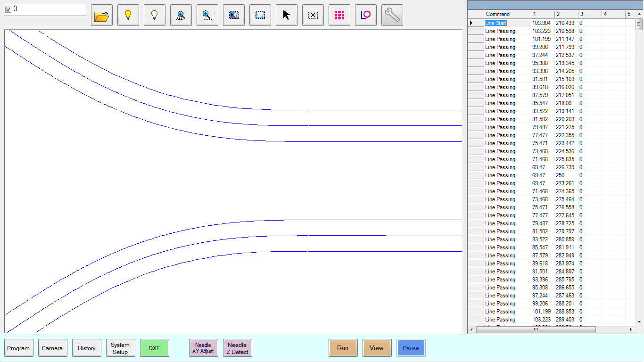This screenshot has height=362, width=644.
Task: Click the Run button
Action: [343, 348]
